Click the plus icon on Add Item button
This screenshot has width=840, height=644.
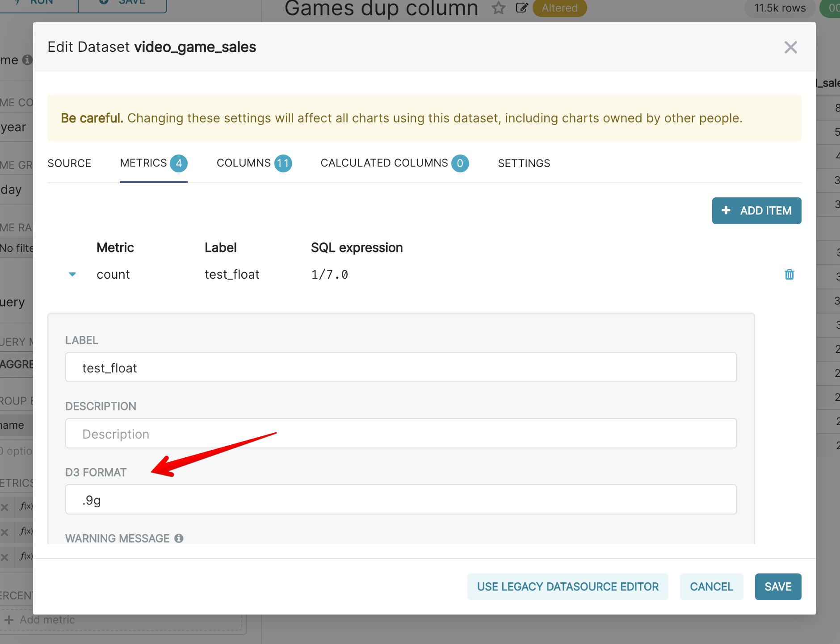point(726,210)
